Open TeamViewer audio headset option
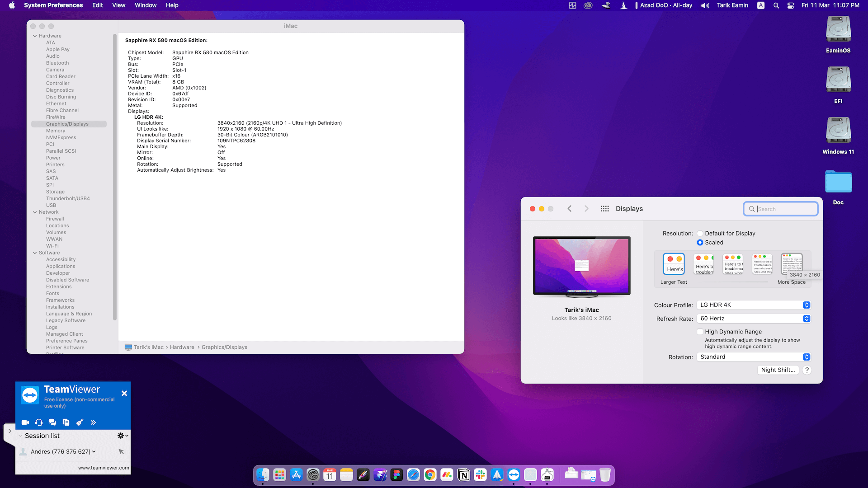The height and width of the screenshot is (488, 868). (39, 422)
